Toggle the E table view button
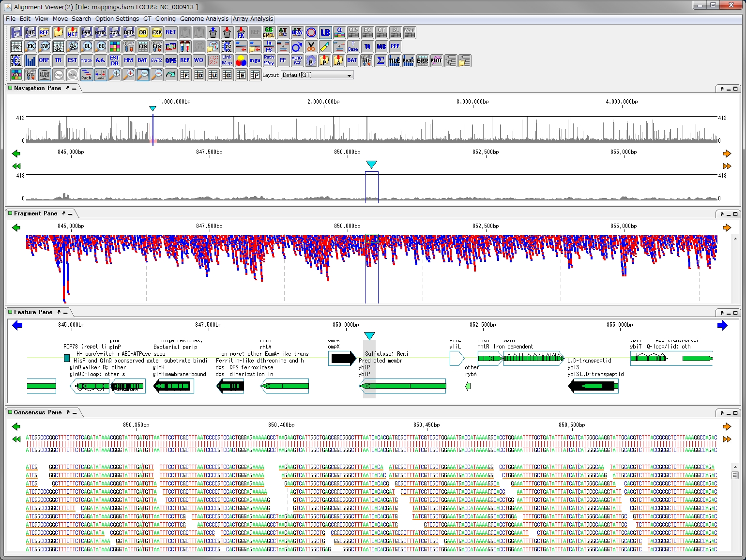 point(241,75)
